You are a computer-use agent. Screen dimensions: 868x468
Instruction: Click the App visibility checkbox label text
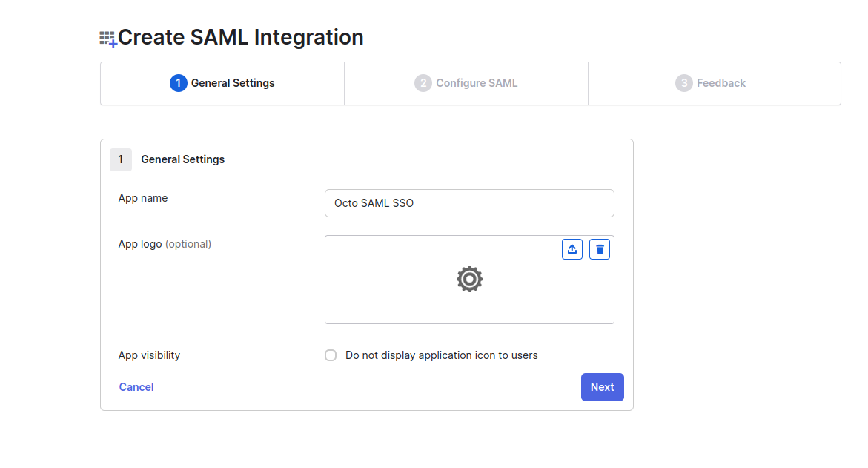441,355
